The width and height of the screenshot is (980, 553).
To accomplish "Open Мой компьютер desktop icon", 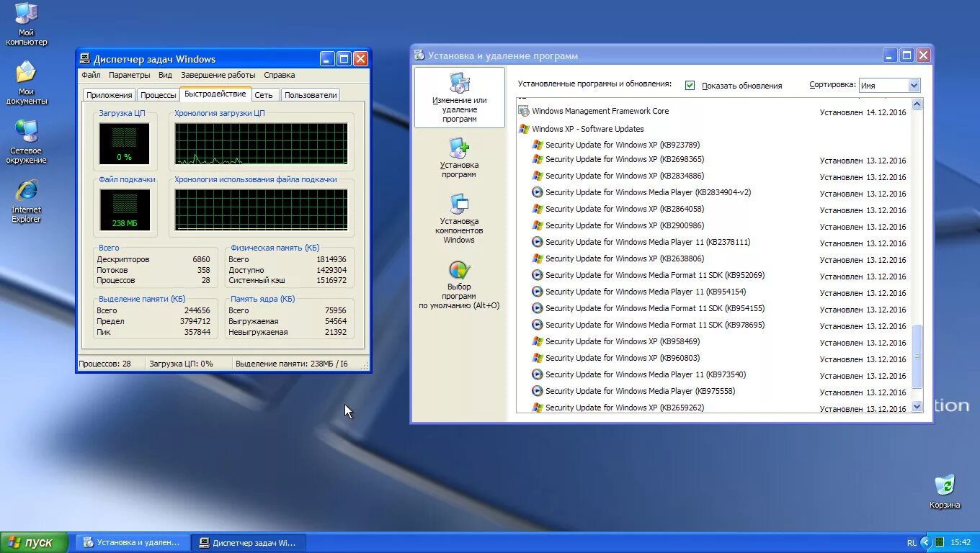I will [x=26, y=16].
